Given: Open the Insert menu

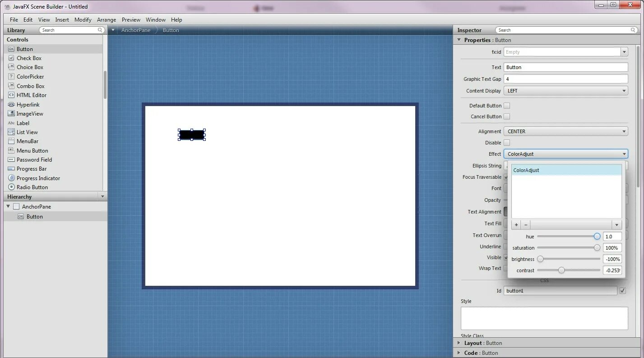Looking at the screenshot, I should point(62,20).
